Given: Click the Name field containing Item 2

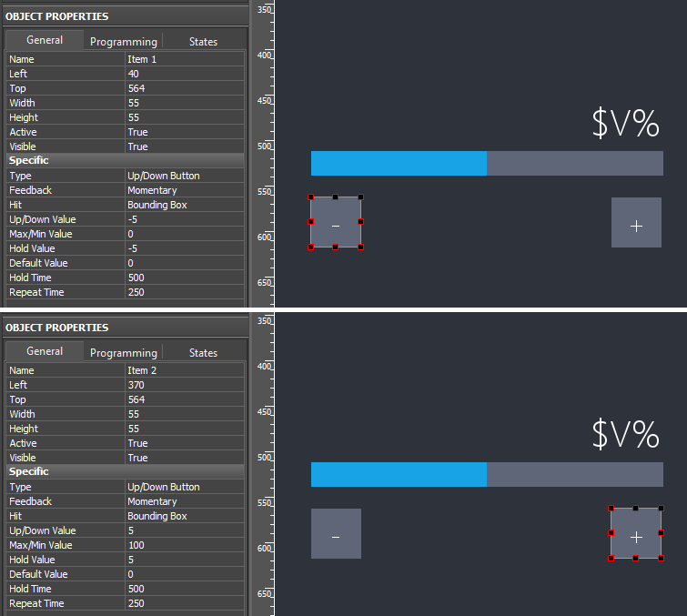Looking at the screenshot, I should click(185, 370).
